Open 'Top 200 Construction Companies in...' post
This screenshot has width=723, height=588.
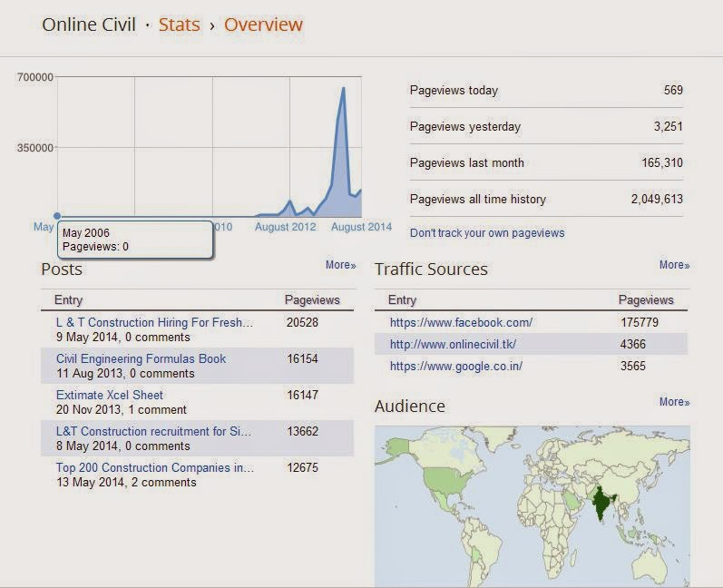tap(155, 467)
